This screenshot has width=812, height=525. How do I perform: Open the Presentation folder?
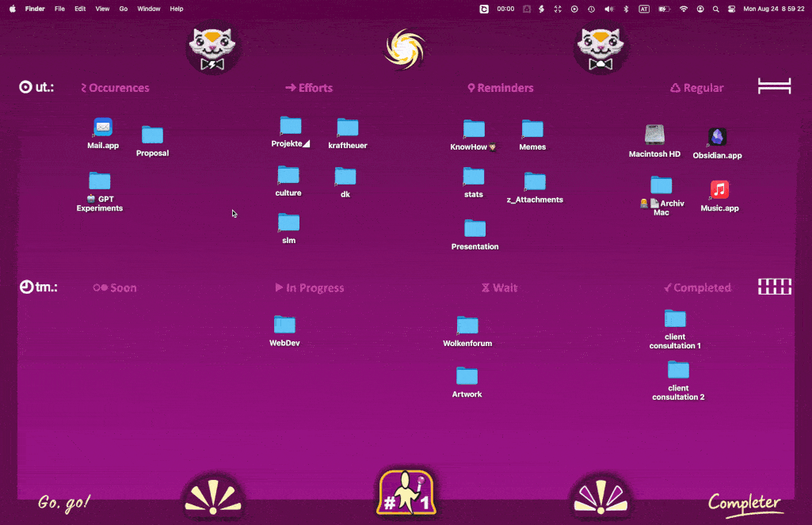tap(475, 228)
